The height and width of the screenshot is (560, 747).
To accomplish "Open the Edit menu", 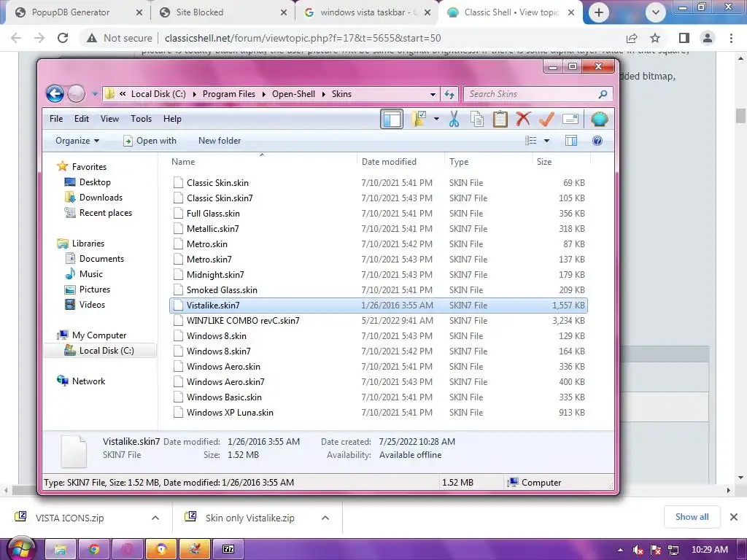I will tap(82, 119).
